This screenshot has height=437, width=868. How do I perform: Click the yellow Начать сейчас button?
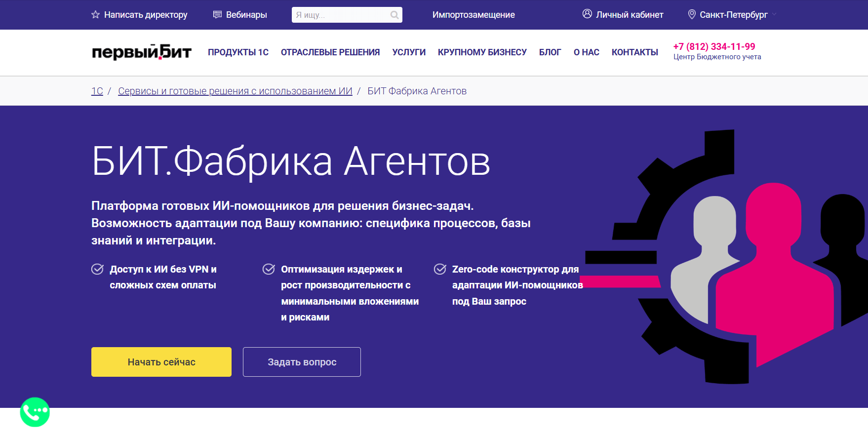coord(161,362)
